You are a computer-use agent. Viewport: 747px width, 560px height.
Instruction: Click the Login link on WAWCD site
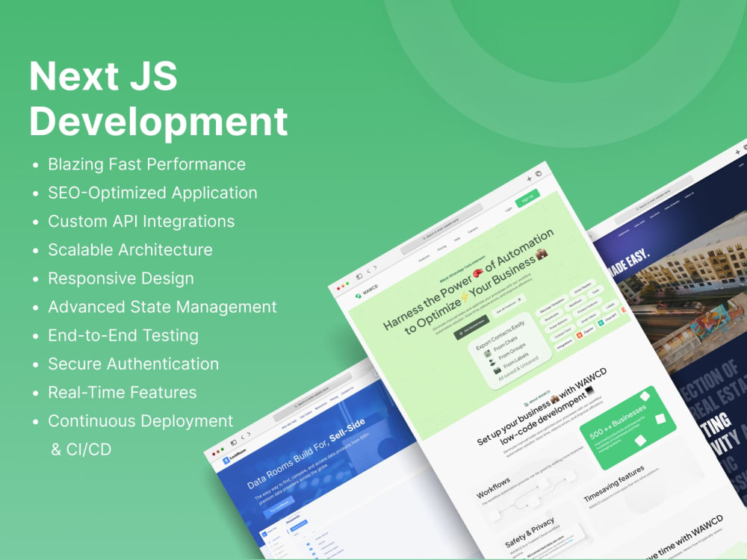tap(509, 209)
